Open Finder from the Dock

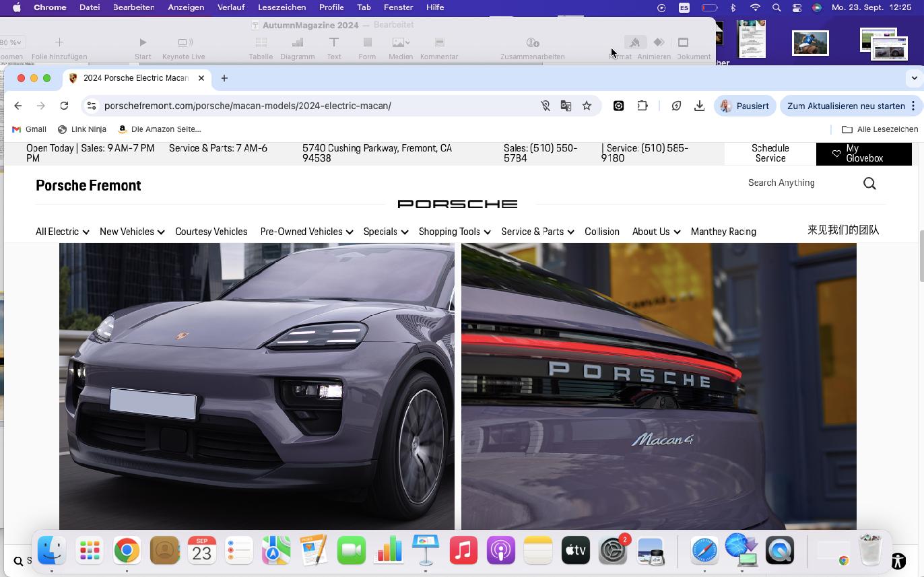click(x=52, y=551)
